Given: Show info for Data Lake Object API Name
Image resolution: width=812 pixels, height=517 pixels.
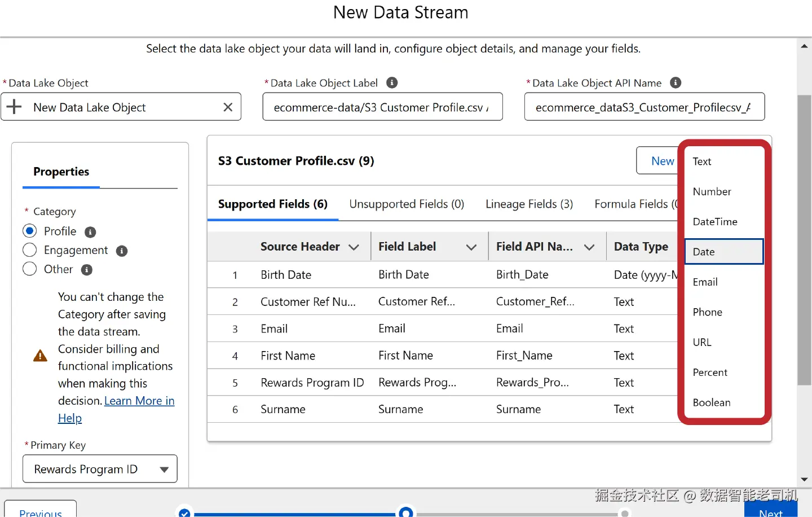Looking at the screenshot, I should point(676,83).
